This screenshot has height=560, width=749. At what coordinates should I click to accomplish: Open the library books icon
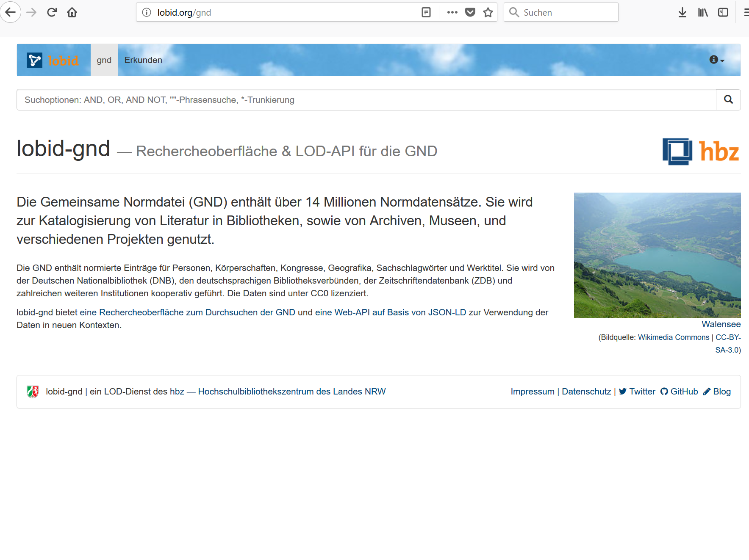click(x=703, y=12)
